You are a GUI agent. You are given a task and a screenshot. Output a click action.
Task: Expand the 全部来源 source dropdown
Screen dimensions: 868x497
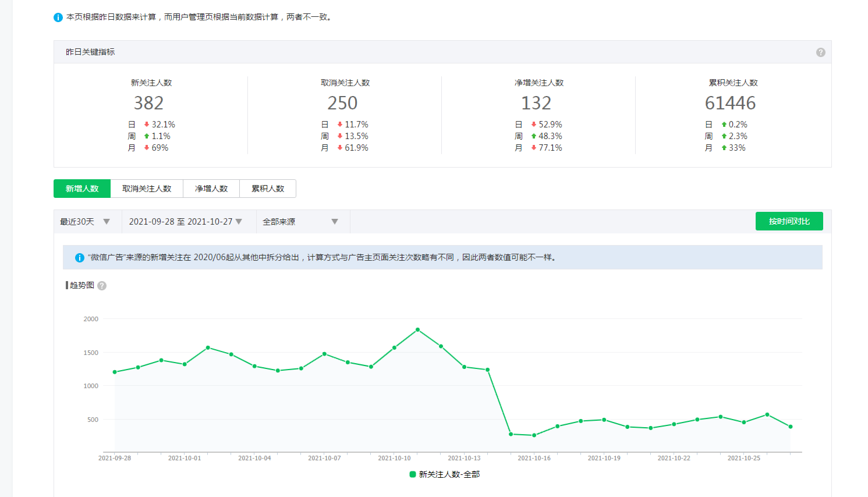click(300, 222)
